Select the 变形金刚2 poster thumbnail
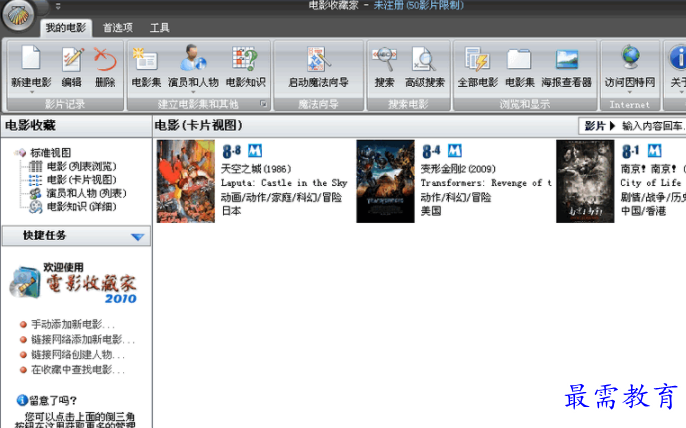The height and width of the screenshot is (428, 686). tap(385, 181)
